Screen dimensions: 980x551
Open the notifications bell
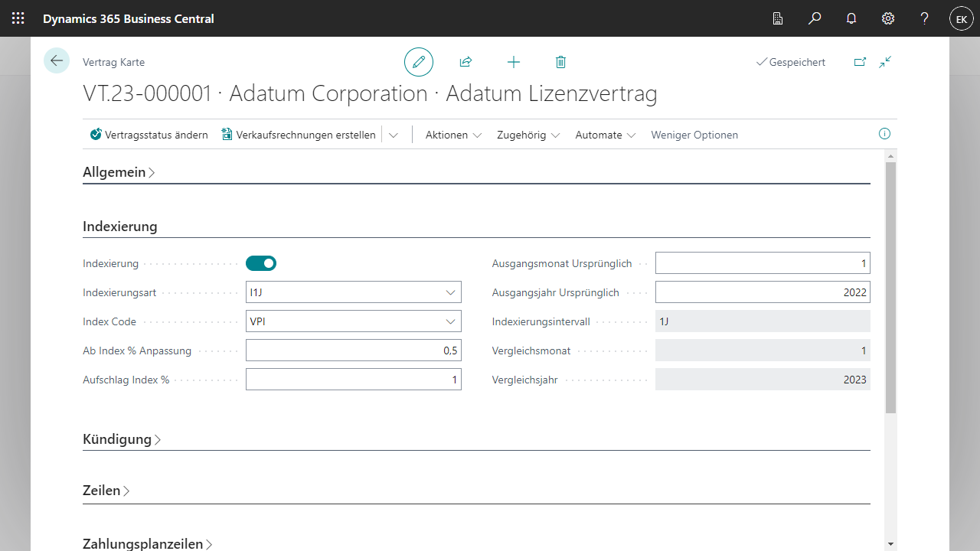pos(851,18)
